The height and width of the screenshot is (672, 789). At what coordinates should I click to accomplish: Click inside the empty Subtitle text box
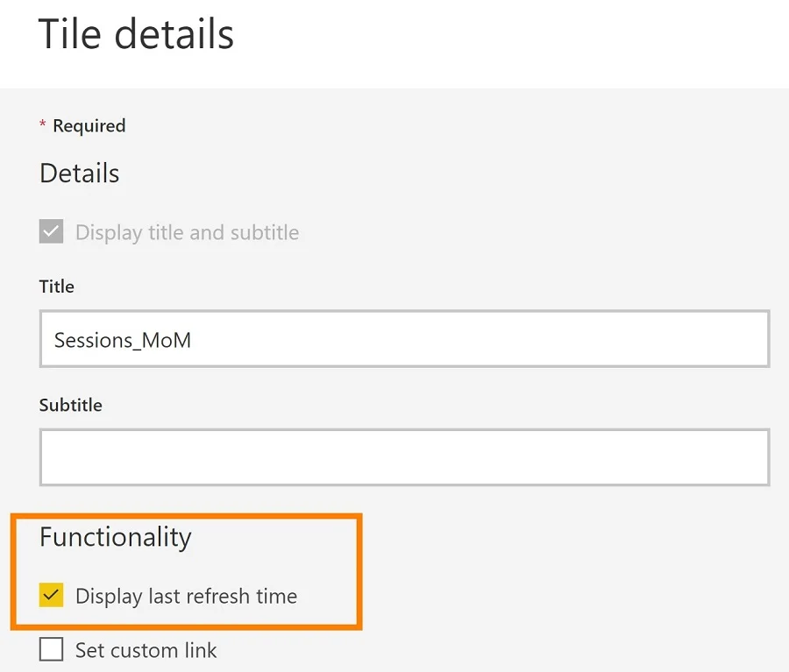404,456
